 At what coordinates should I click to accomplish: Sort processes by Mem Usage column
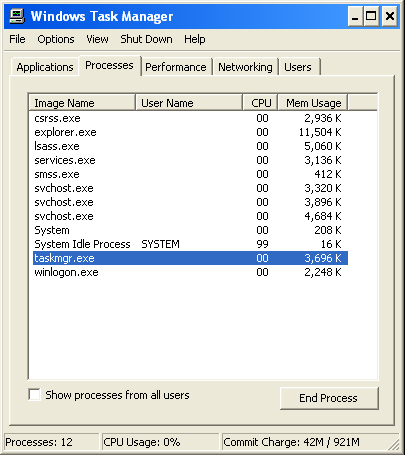pyautogui.click(x=313, y=103)
